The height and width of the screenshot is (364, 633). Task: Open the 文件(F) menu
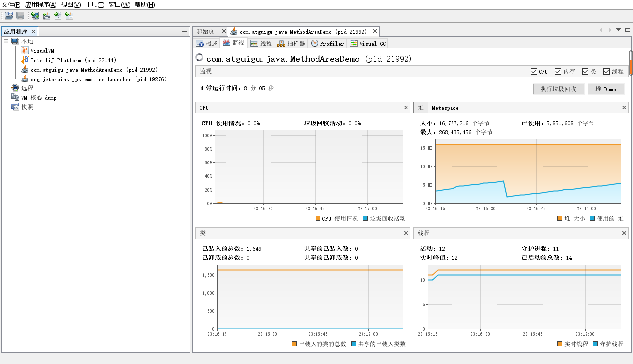point(11,5)
